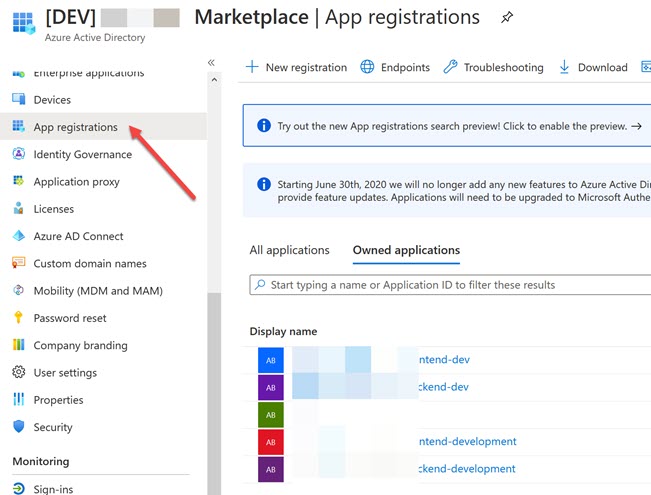The height and width of the screenshot is (495, 651).
Task: Click Download button
Action: coord(593,67)
